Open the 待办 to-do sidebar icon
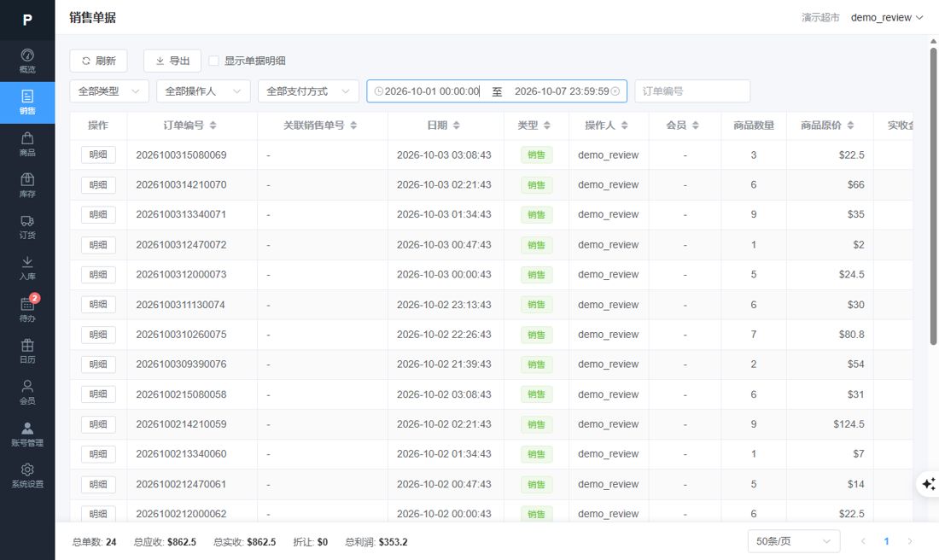Viewport: 939px width, 560px height. coord(27,310)
